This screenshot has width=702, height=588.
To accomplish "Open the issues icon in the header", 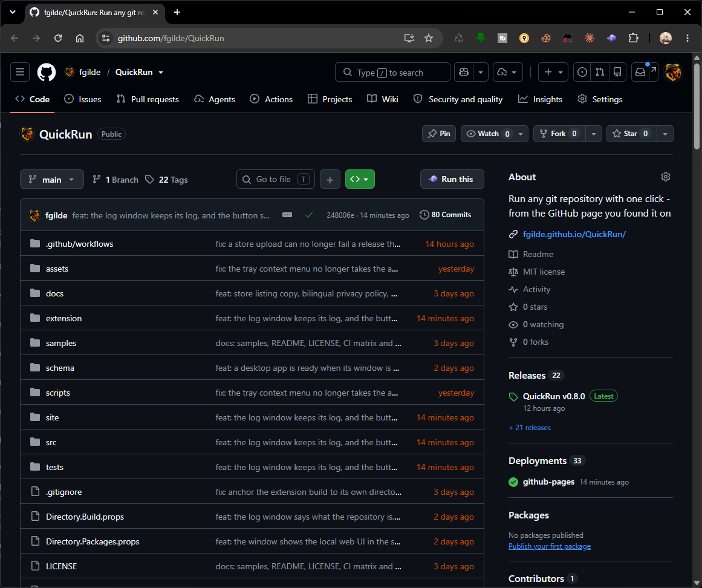I will click(x=582, y=72).
